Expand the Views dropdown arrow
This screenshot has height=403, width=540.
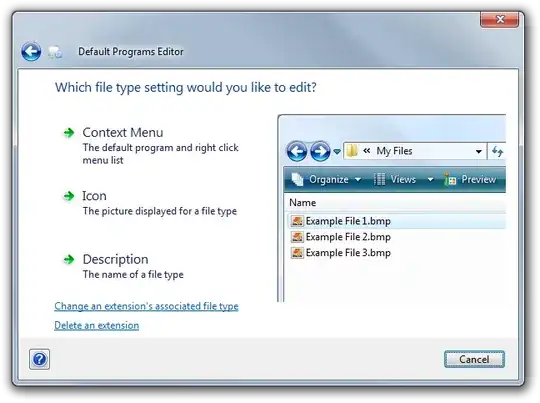(x=430, y=179)
